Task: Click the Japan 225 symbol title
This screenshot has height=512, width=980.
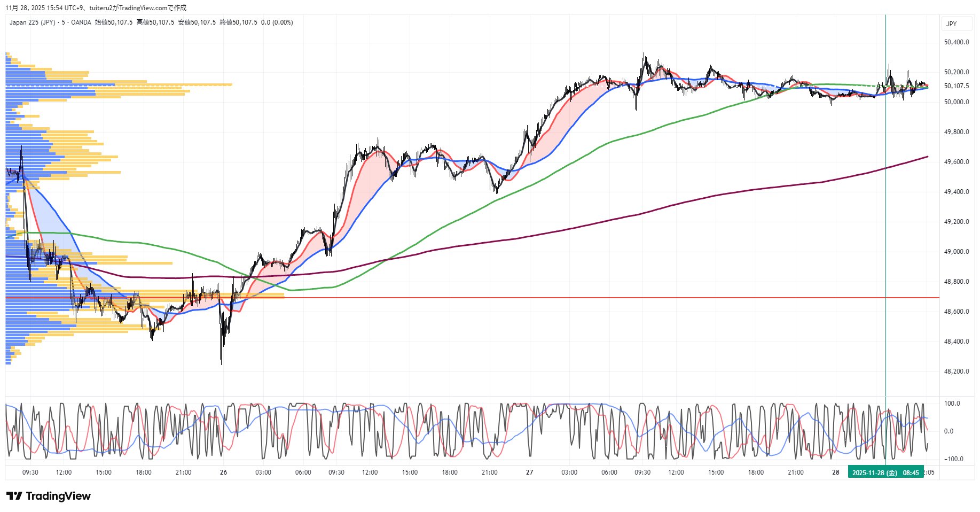Action: (x=32, y=22)
